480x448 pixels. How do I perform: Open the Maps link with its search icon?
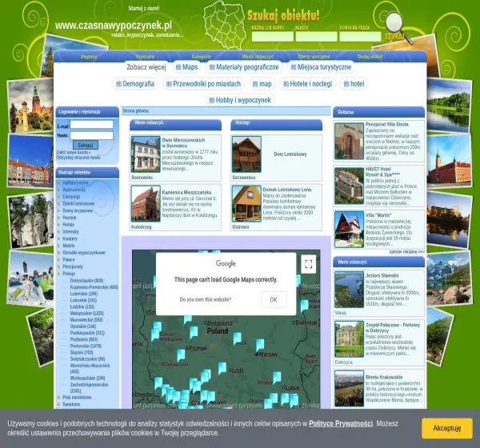(x=186, y=67)
